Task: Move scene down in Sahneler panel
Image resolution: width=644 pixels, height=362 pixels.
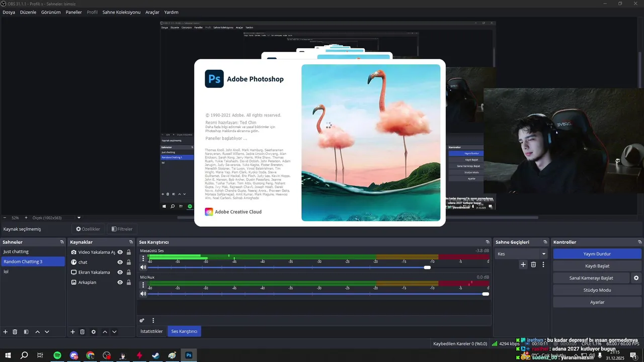Action: pos(47,332)
